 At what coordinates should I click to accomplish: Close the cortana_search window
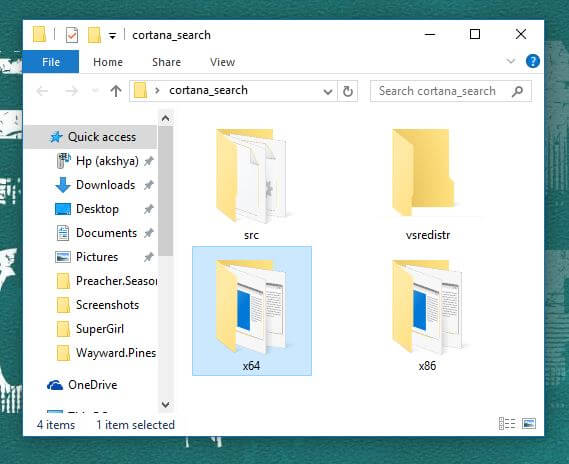521,34
